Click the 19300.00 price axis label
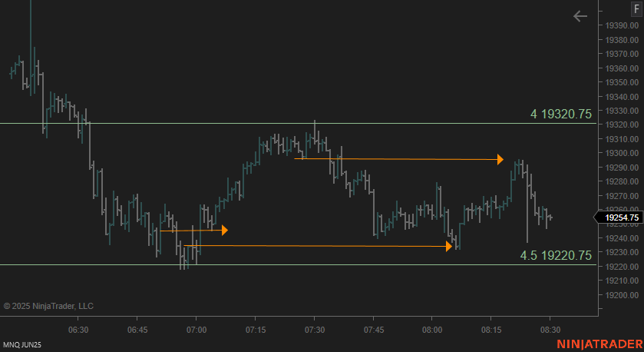Screen dimensions: 644x352 pyautogui.click(x=621, y=153)
